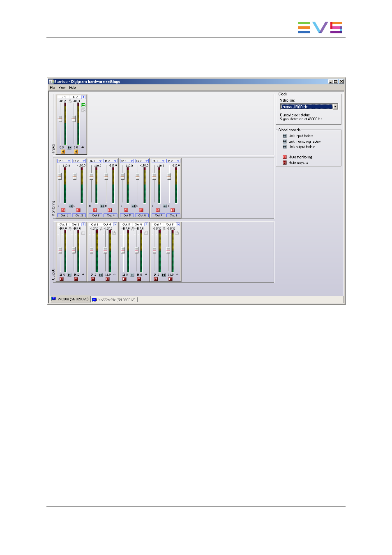Click the Out 1 button in Monitoring section

point(64,215)
